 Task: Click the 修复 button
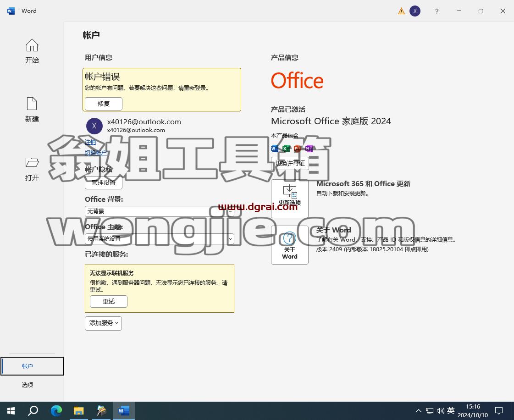point(104,104)
